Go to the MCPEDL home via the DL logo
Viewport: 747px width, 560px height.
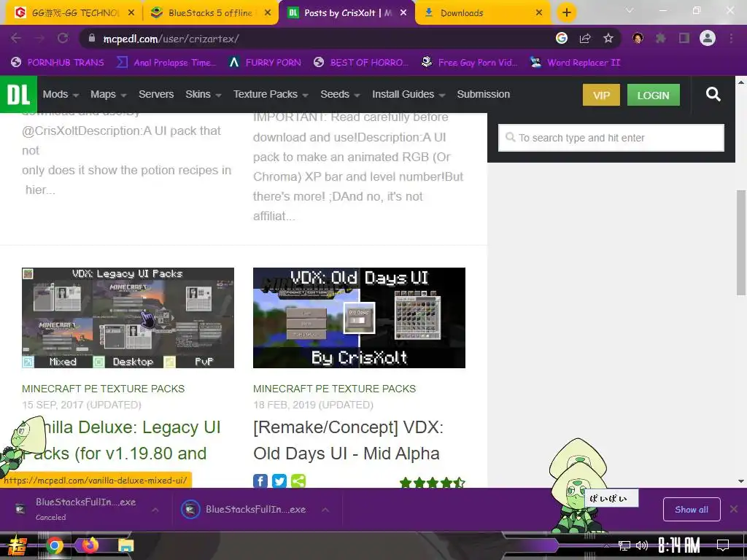tap(18, 94)
